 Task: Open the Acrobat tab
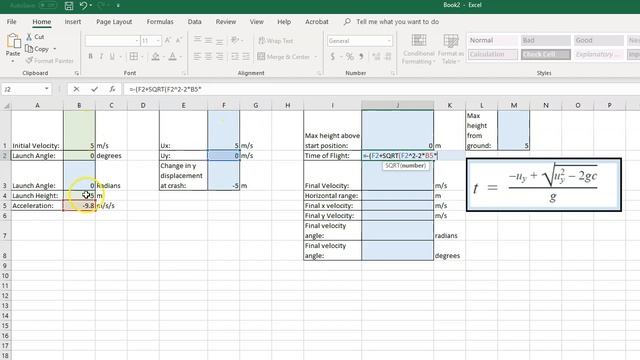[x=317, y=22]
